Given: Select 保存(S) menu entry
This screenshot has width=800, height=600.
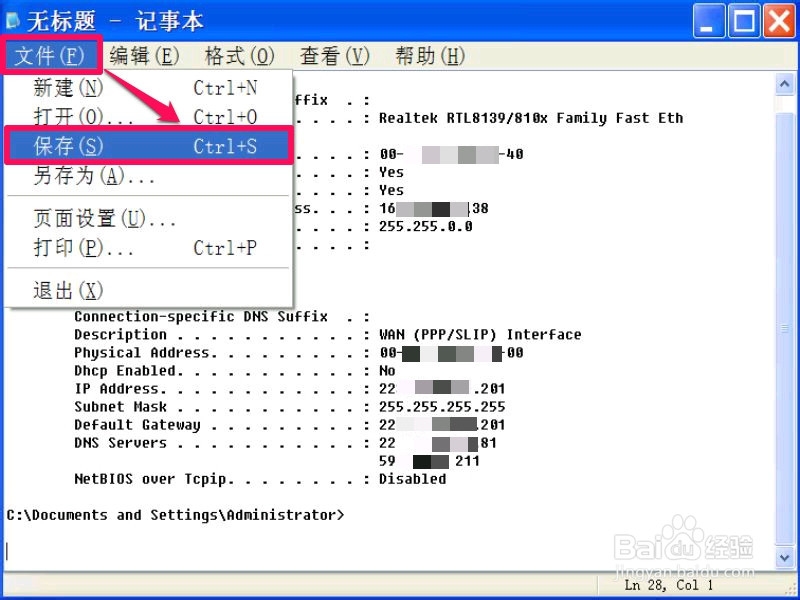Looking at the screenshot, I should [148, 146].
